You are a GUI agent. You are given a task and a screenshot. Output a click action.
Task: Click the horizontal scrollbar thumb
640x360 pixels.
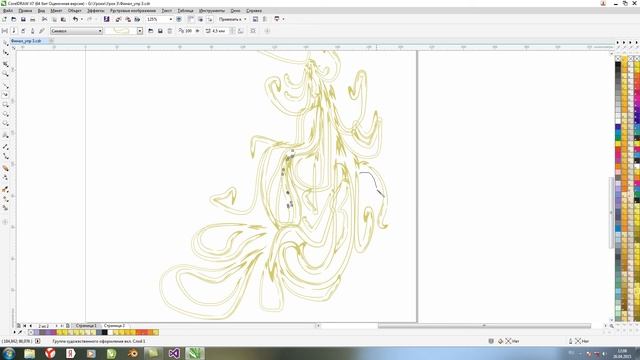point(484,326)
